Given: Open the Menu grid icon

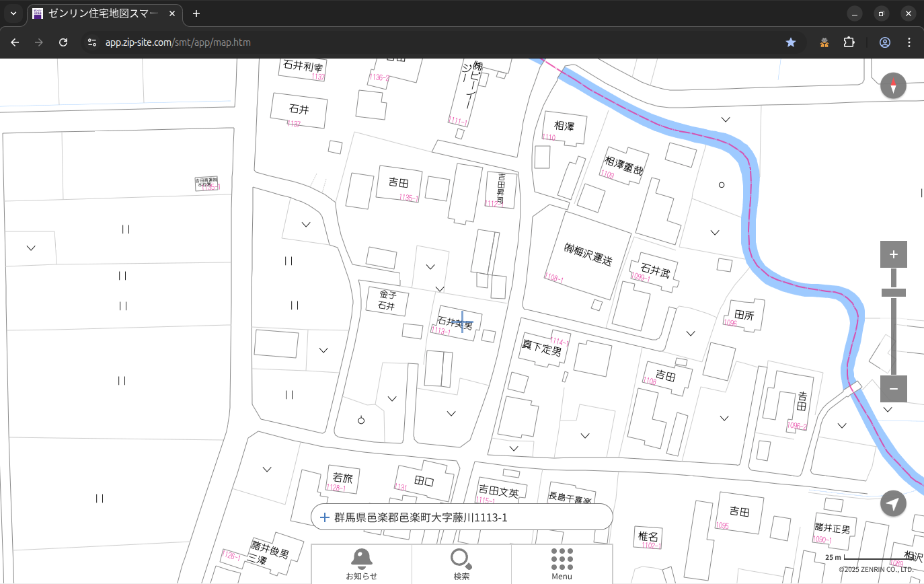Looking at the screenshot, I should [562, 564].
